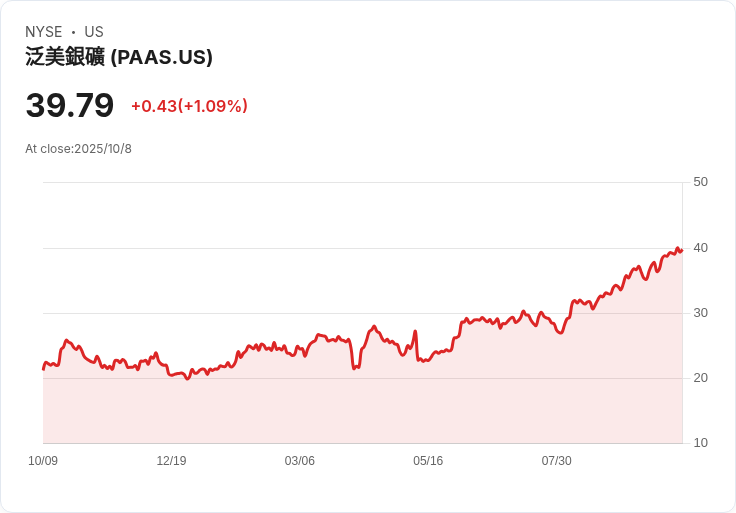Viewport: 736px width, 513px height.
Task: Select the 39.79 closing price
Action: pos(70,105)
